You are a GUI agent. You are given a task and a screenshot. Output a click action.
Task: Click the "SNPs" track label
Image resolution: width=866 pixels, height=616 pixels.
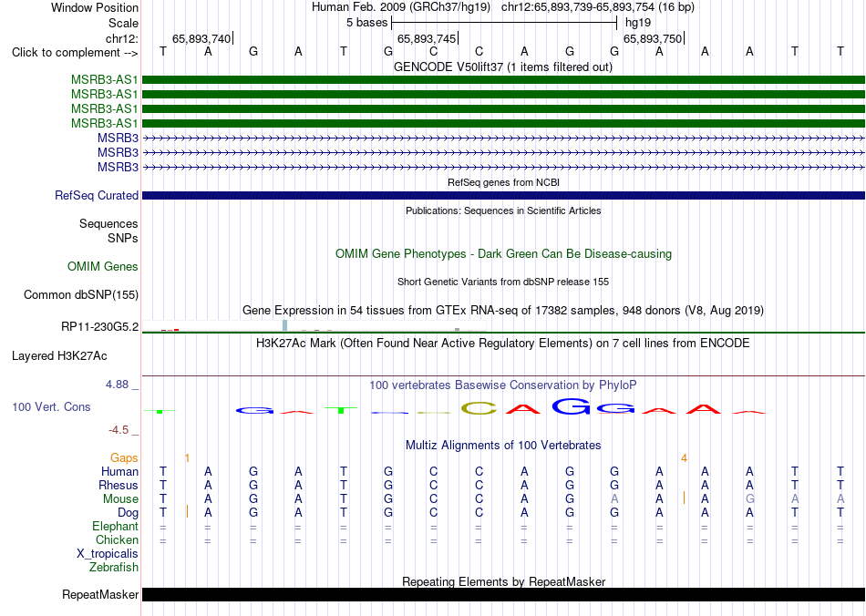point(123,238)
